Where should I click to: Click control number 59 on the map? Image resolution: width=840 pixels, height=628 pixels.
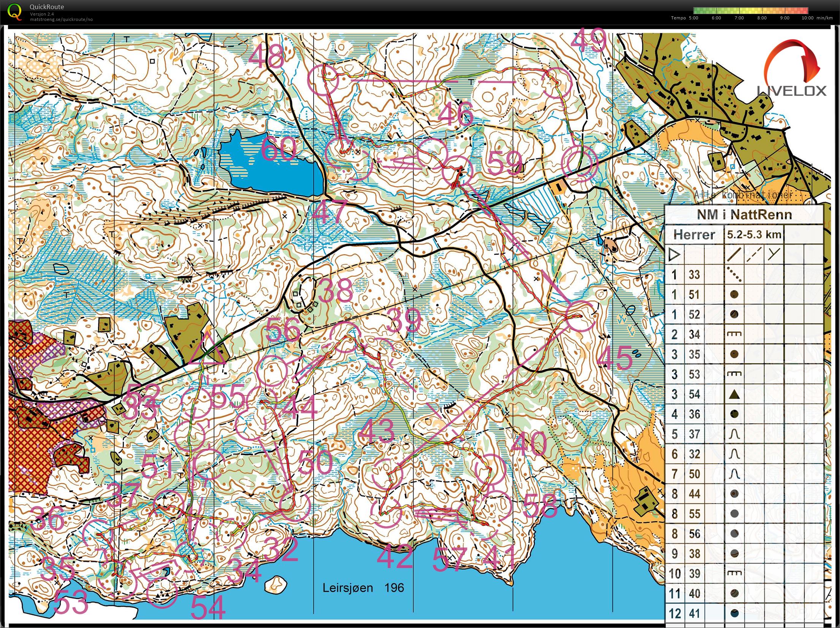click(x=505, y=163)
